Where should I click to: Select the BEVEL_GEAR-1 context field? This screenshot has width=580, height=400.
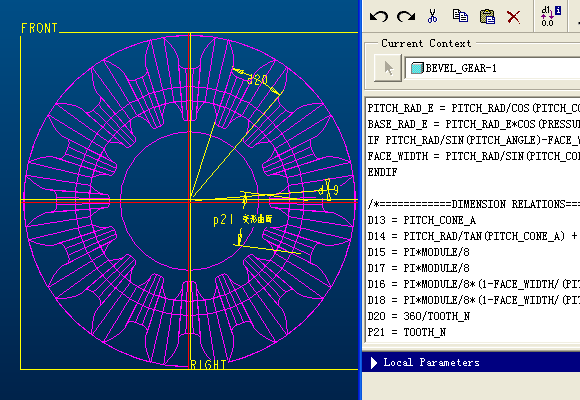[x=493, y=68]
